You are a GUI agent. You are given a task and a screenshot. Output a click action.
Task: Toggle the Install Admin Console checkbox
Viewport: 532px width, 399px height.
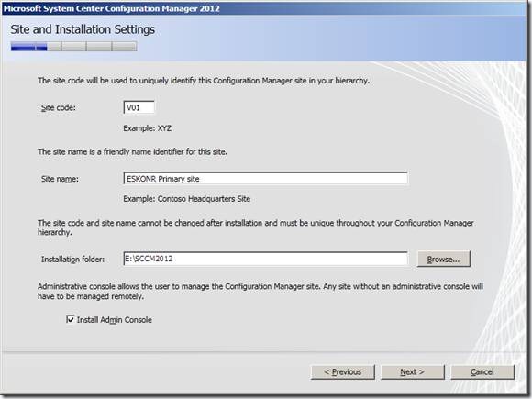click(71, 319)
